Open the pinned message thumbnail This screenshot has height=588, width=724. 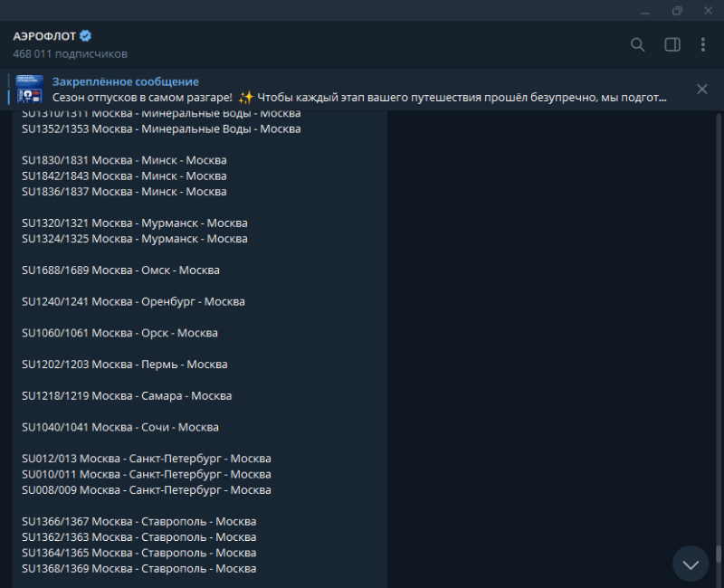30,89
